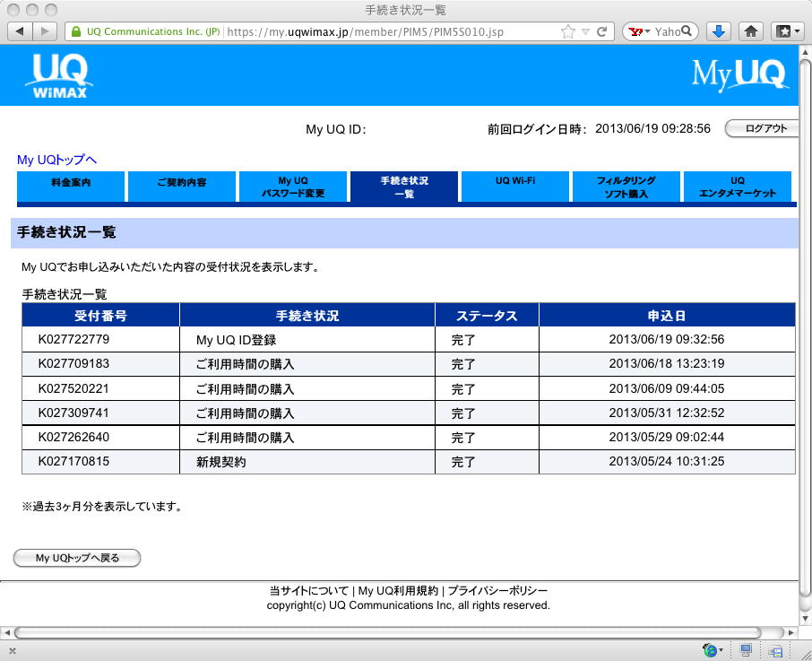Viewport: 812px width, 661px height.
Task: Click the My UQ logo in header
Action: [739, 75]
